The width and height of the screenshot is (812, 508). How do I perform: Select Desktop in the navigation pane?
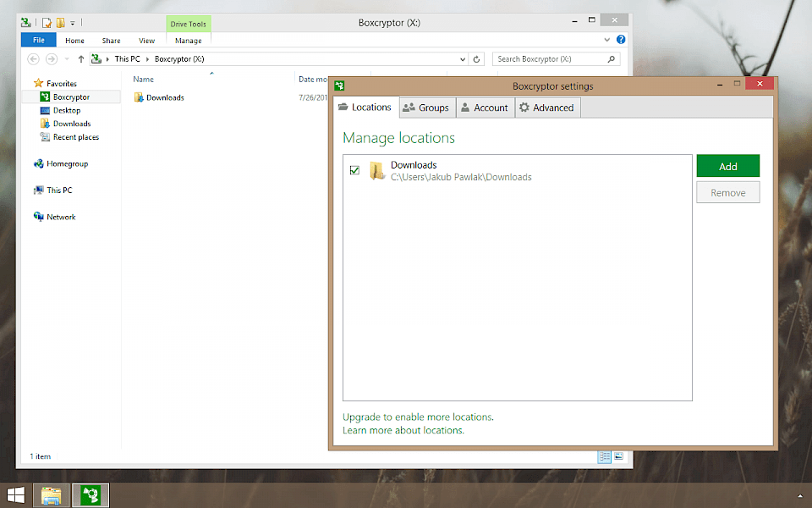pyautogui.click(x=67, y=110)
